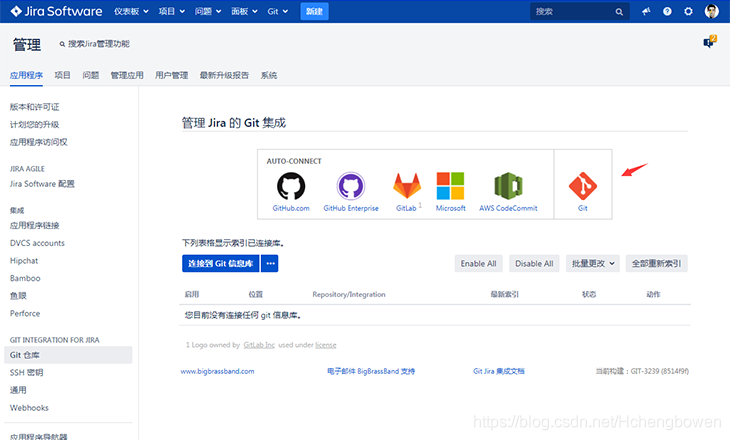Open the 仪表板 dropdown menu
The image size is (730, 440).
click(x=131, y=11)
